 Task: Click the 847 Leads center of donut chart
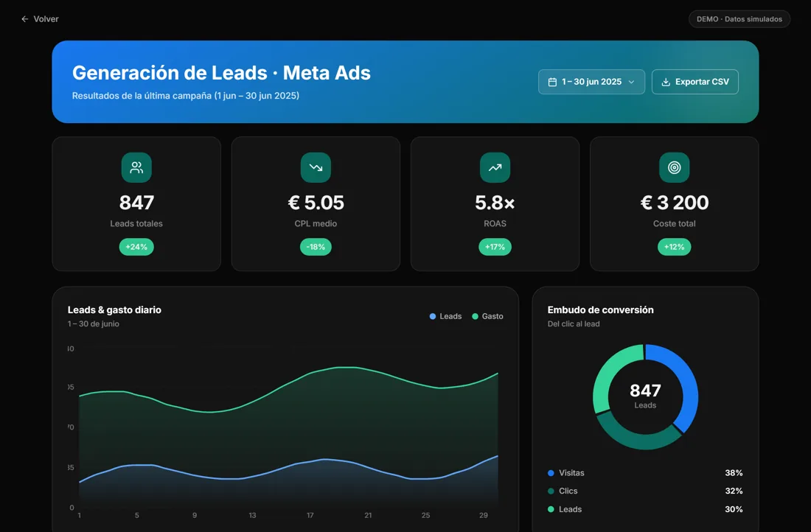(645, 396)
